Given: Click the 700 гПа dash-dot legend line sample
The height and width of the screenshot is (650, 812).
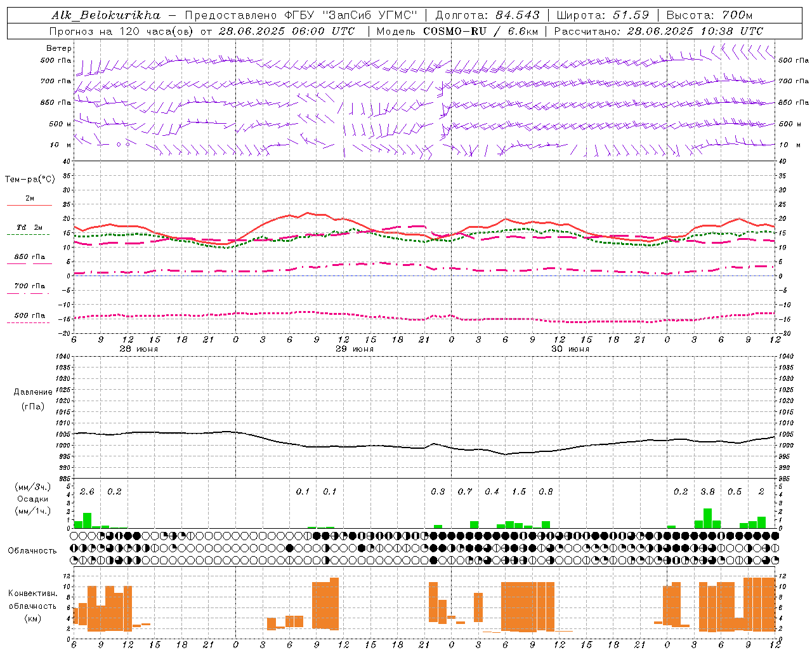Looking at the screenshot, I should point(28,293).
